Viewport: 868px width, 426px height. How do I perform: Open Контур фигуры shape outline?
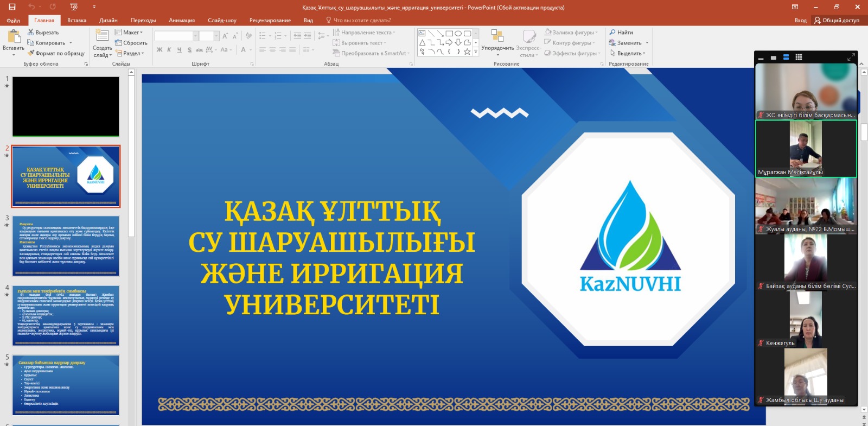pyautogui.click(x=570, y=43)
